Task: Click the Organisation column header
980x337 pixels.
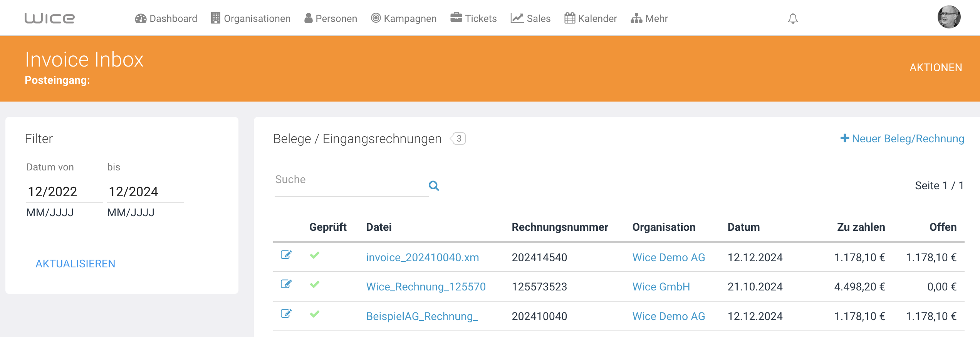Action: pos(664,227)
